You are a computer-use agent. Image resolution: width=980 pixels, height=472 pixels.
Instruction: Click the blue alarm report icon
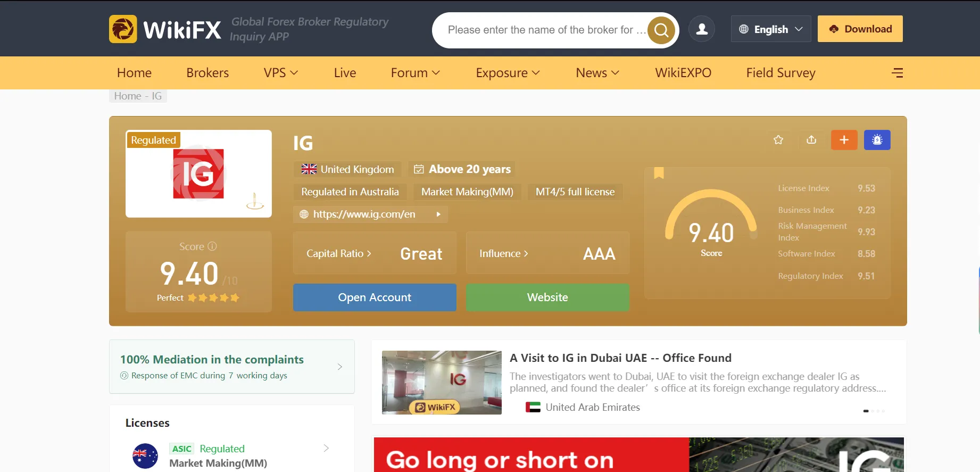[x=877, y=140]
